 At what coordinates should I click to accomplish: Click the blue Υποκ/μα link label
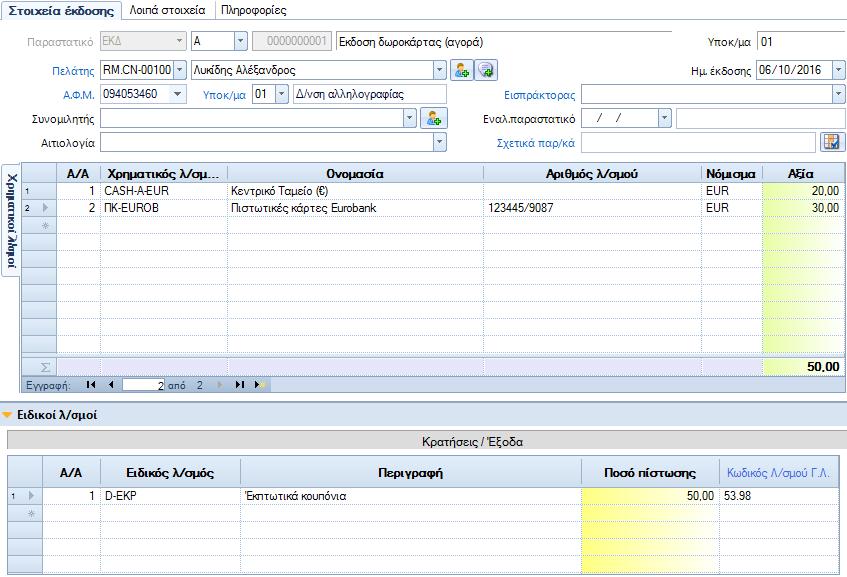click(224, 95)
